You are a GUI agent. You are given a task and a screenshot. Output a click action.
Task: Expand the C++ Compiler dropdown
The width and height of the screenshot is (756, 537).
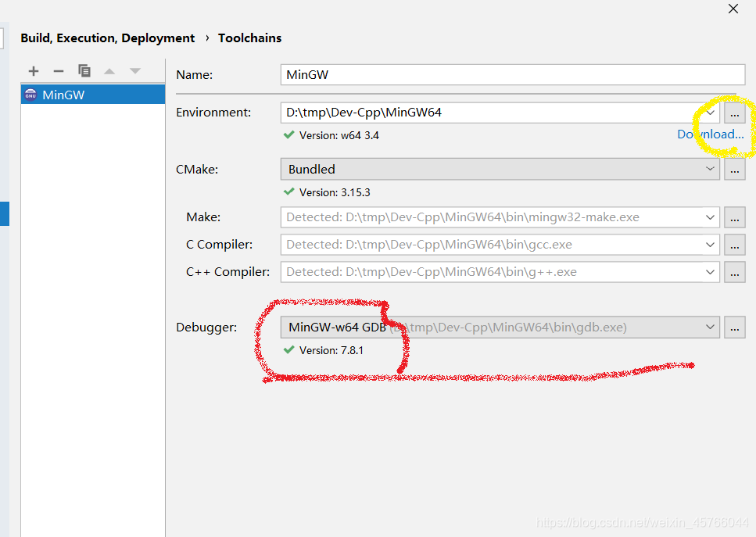(x=710, y=272)
